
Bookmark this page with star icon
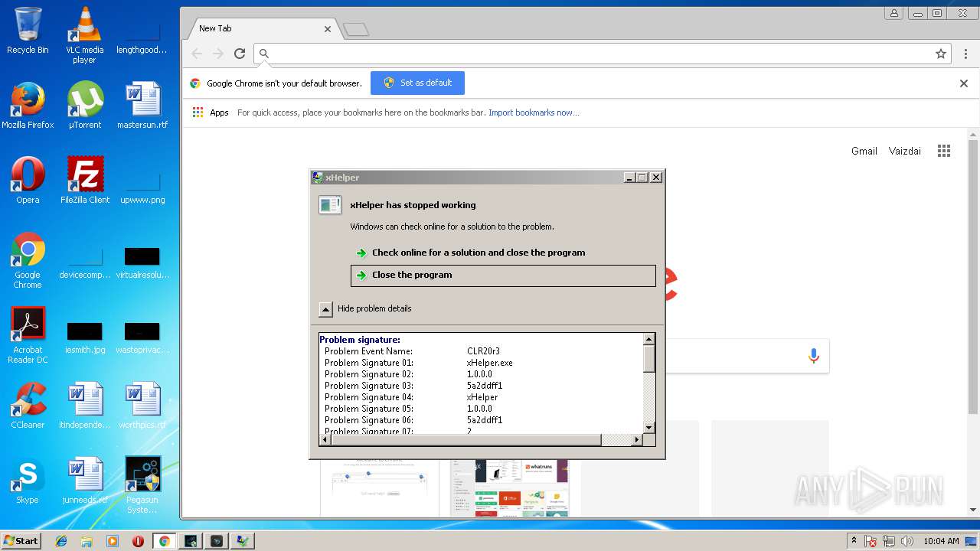pos(941,54)
